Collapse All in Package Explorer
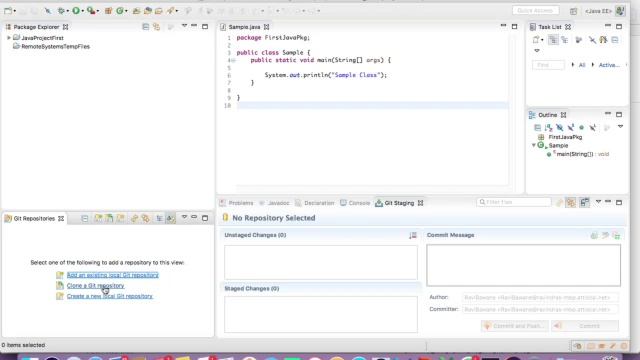 [146, 27]
